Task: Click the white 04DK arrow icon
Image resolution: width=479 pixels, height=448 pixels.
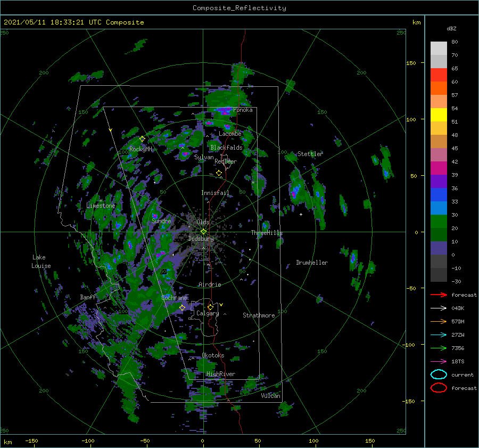Action: point(439,308)
